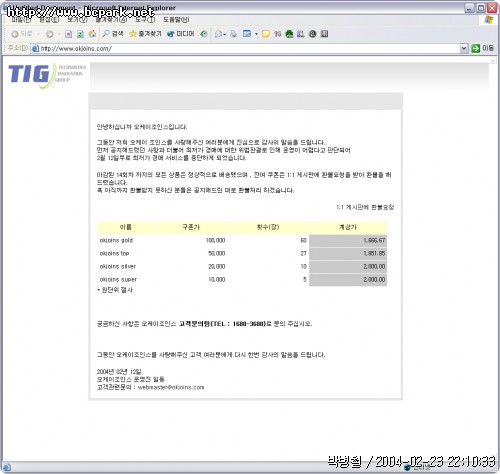This screenshot has width=500, height=474.
Task: Open the History icon after 미디어
Action: (204, 34)
